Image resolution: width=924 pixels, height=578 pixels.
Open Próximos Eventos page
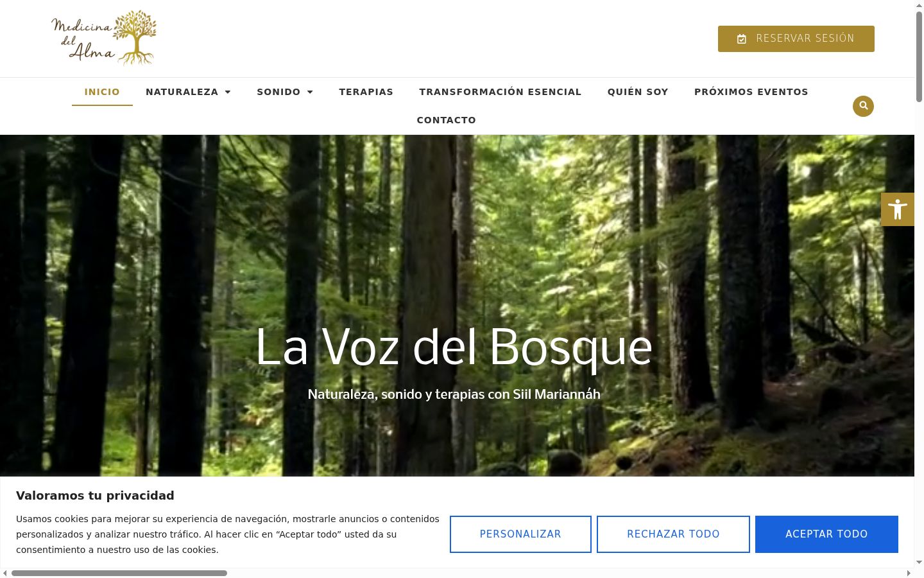[x=751, y=92]
